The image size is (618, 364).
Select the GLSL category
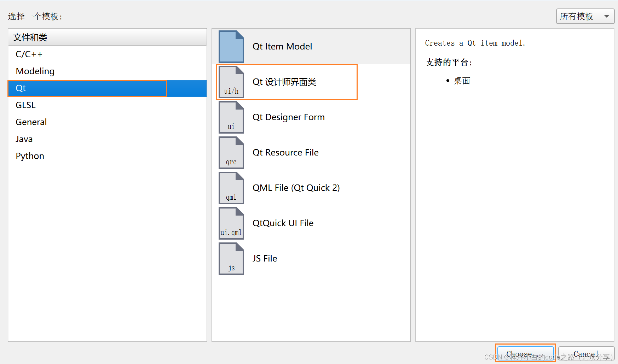pyautogui.click(x=107, y=105)
